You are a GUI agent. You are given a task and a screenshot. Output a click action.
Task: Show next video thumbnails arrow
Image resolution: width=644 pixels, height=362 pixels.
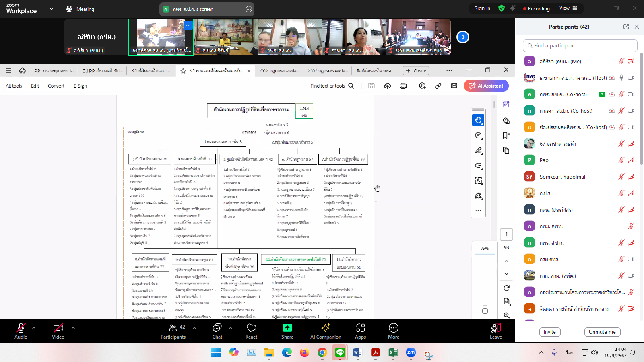tap(463, 37)
